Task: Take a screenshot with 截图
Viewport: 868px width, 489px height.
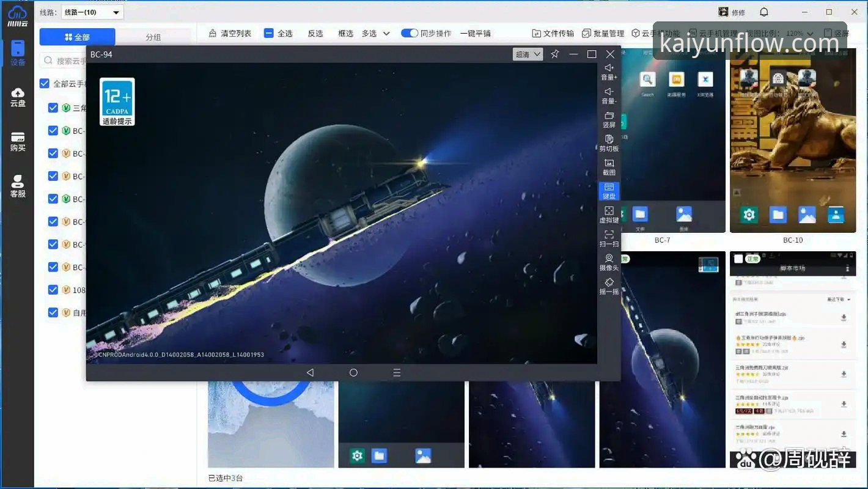Action: point(609,167)
